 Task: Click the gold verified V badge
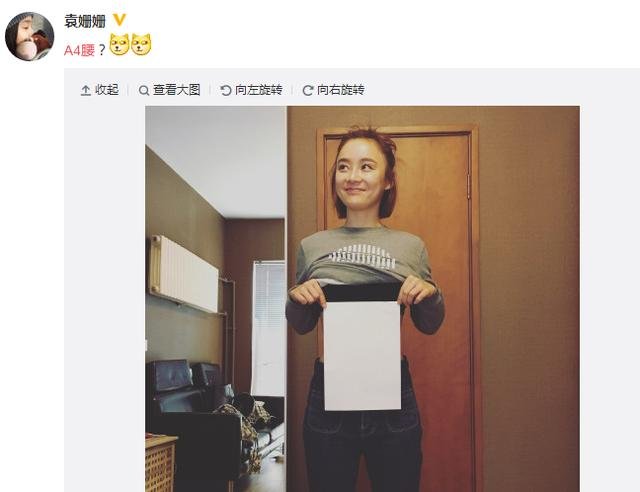[119, 20]
